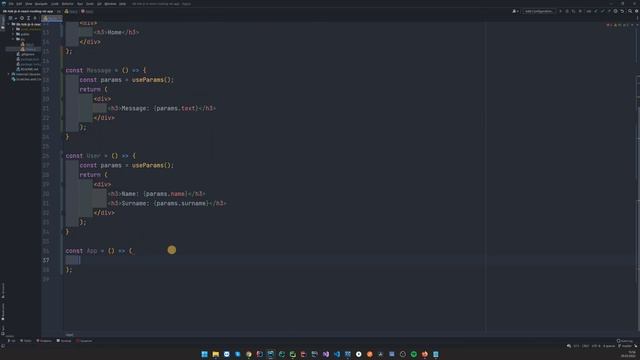Open the TODO tool window
This screenshot has height=360, width=640.
[x=26, y=341]
